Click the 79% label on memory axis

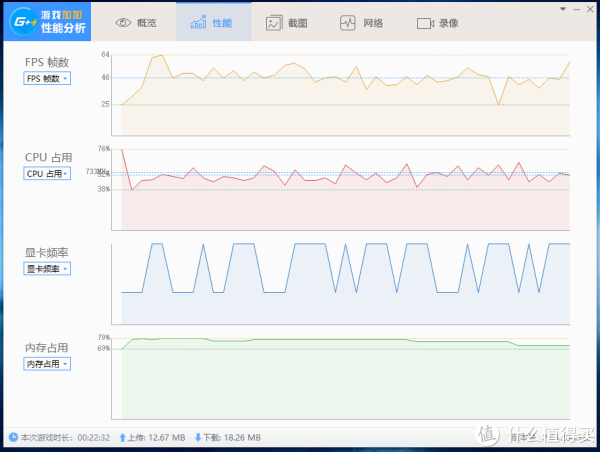point(104,338)
